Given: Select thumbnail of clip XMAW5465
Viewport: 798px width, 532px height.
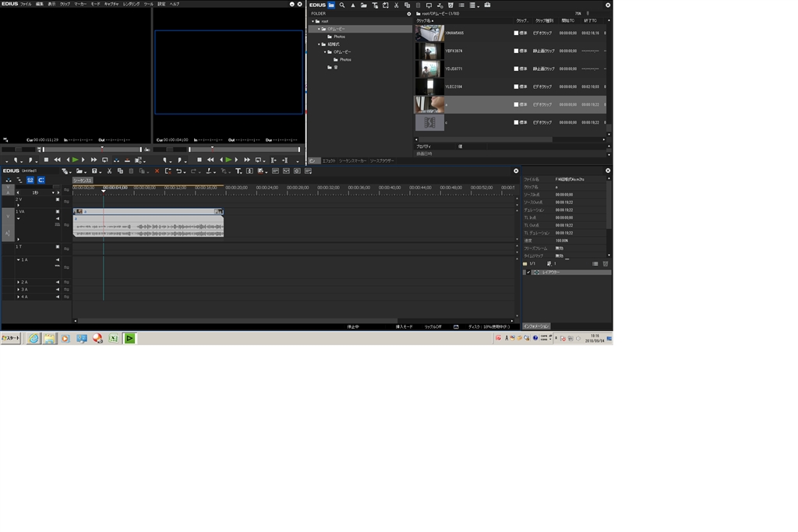Looking at the screenshot, I should point(429,33).
